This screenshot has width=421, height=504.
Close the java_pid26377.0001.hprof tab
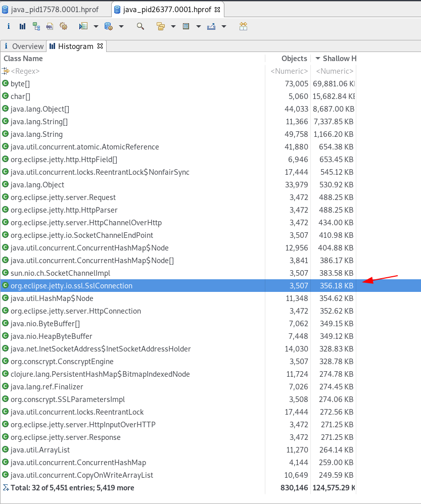click(220, 9)
